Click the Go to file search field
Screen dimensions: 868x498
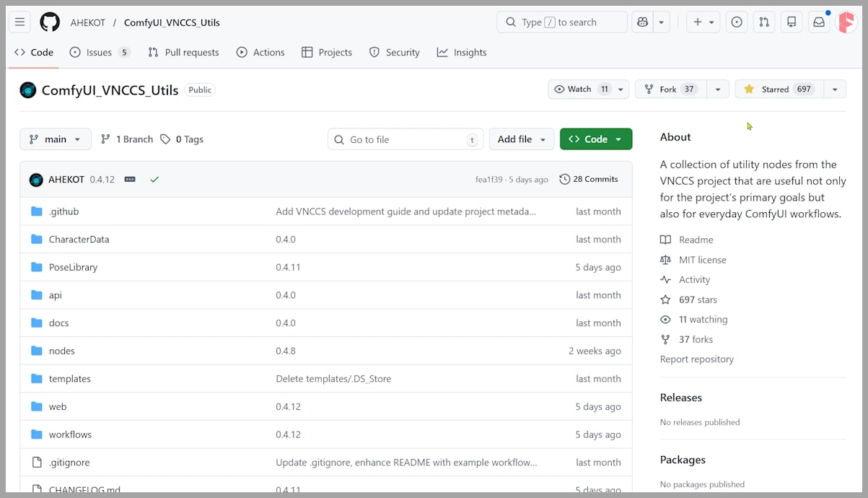(x=405, y=139)
